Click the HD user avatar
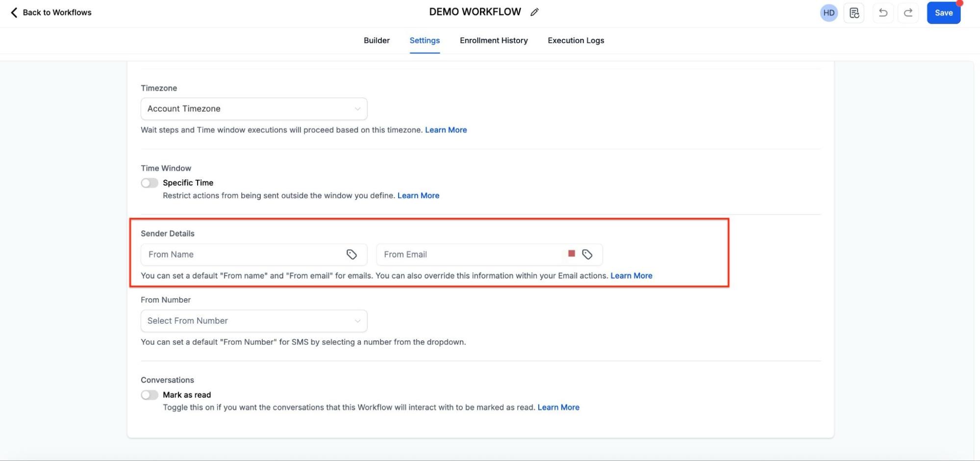Image resolution: width=980 pixels, height=461 pixels. pos(829,13)
